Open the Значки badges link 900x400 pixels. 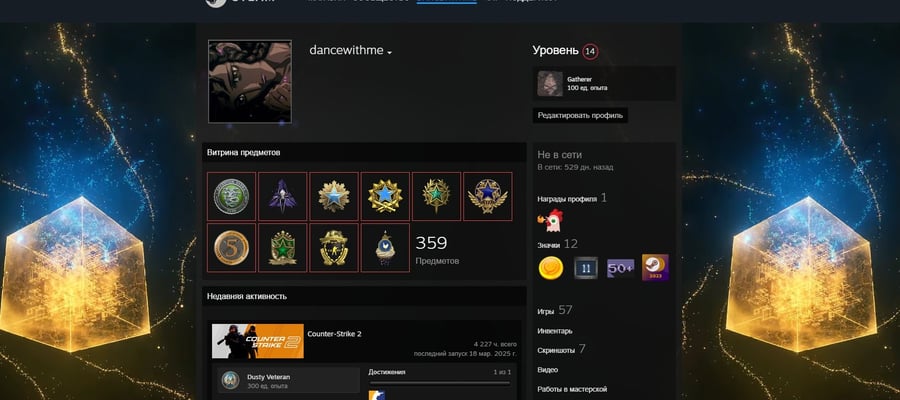pyautogui.click(x=557, y=244)
